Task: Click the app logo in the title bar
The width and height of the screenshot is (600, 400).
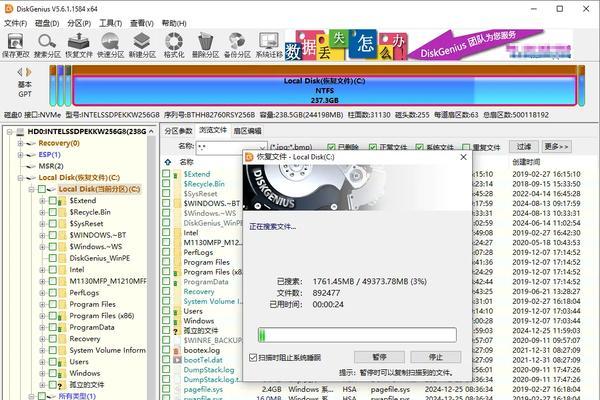Action: [x=8, y=8]
